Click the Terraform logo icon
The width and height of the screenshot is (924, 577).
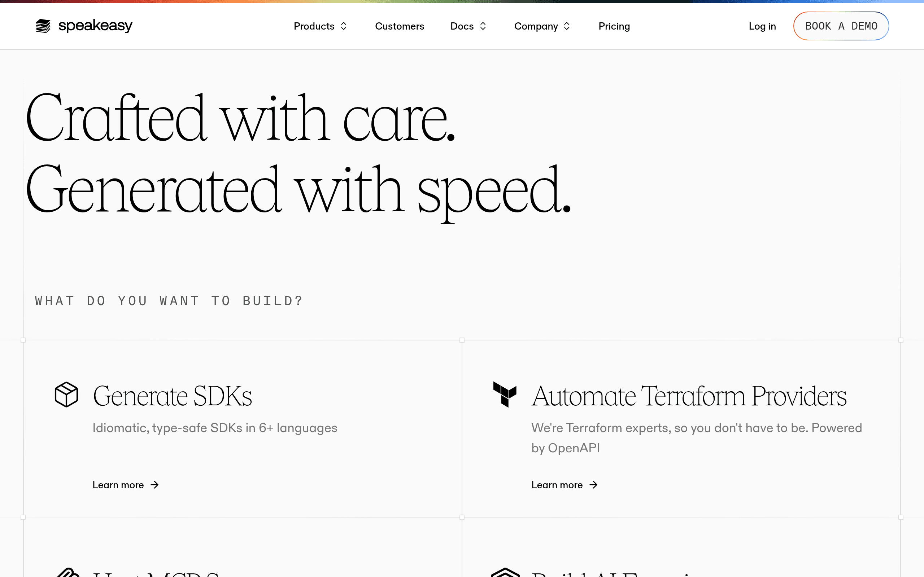505,395
